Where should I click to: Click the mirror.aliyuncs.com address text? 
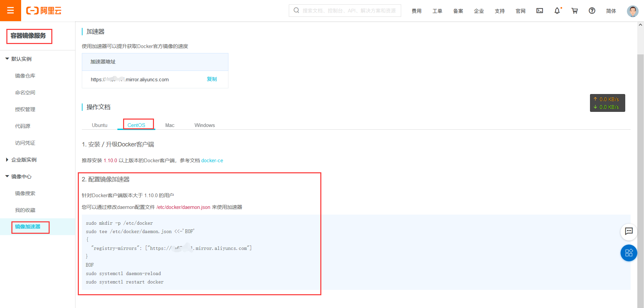click(x=130, y=80)
